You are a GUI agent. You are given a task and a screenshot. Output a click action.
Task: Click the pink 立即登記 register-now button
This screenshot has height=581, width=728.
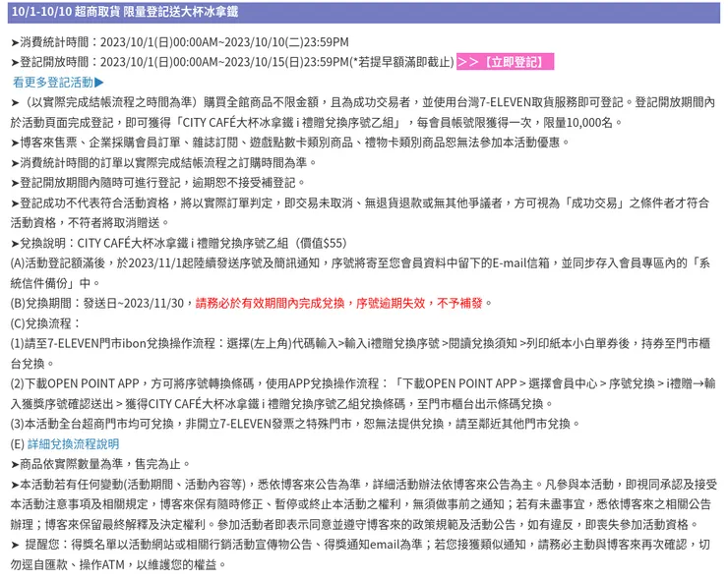click(x=505, y=62)
